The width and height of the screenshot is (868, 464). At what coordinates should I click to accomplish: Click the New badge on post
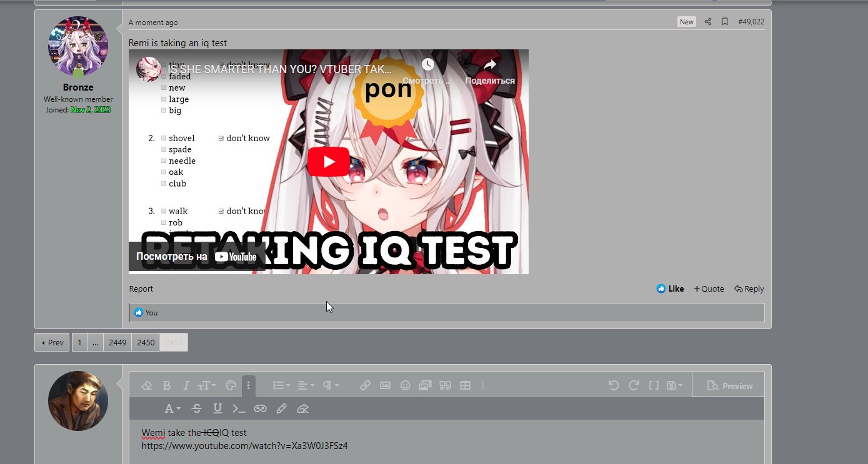click(687, 21)
